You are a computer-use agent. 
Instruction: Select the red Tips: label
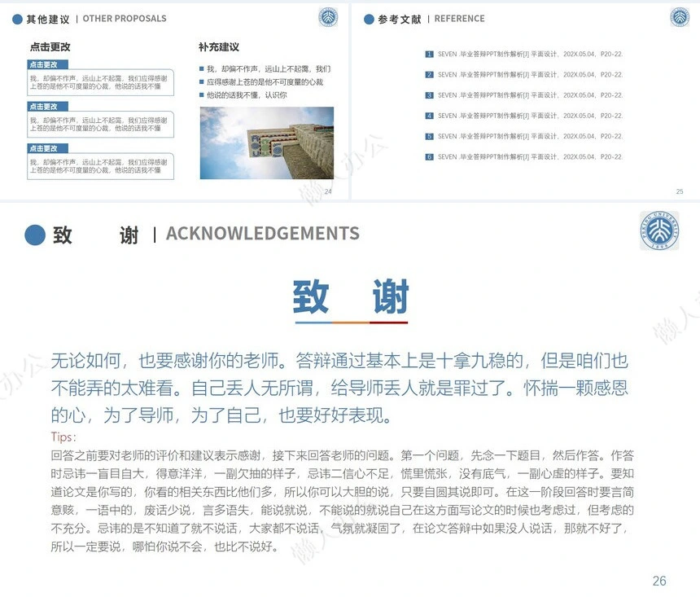[x=63, y=437]
